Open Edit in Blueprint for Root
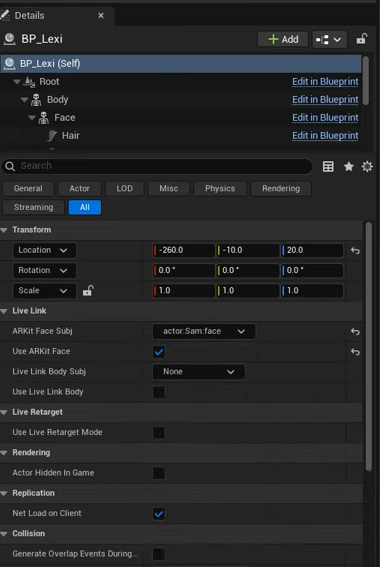 (325, 82)
